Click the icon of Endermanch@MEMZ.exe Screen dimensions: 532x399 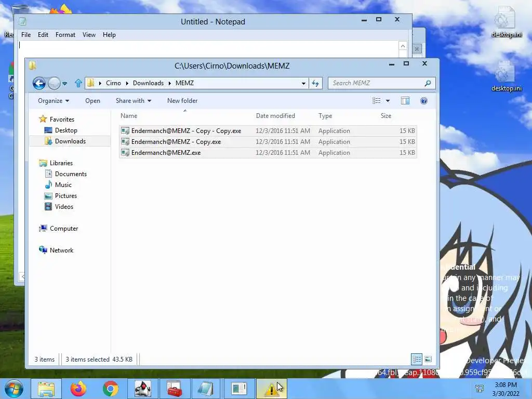pos(125,153)
